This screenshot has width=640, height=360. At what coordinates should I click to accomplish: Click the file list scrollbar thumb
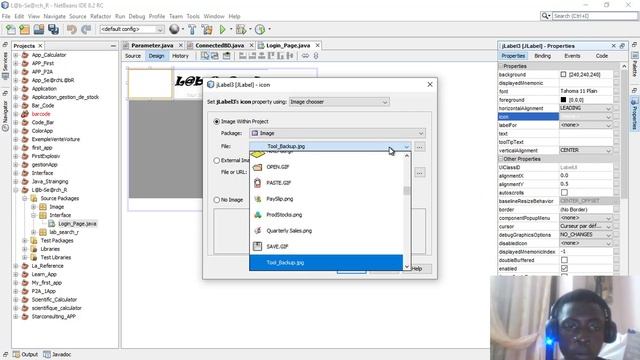407,191
